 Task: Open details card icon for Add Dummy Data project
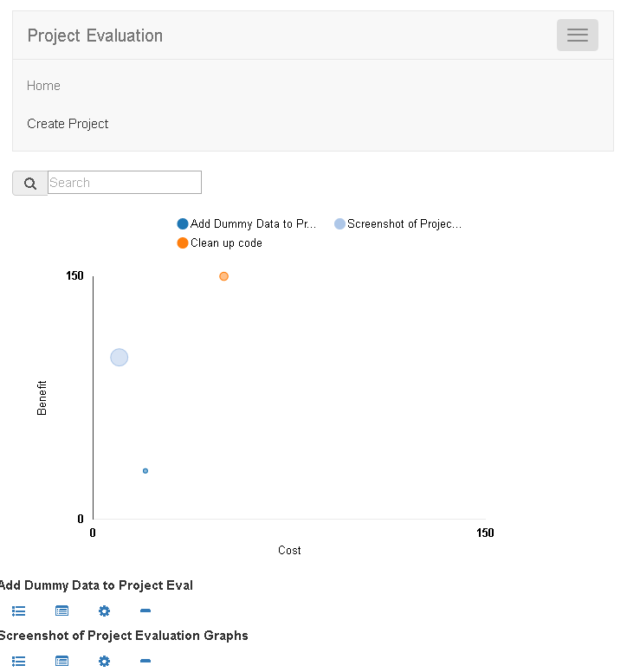(61, 611)
